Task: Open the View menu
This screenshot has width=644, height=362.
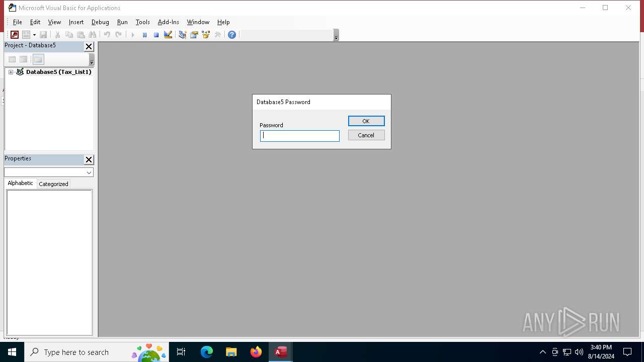Action: (x=54, y=22)
